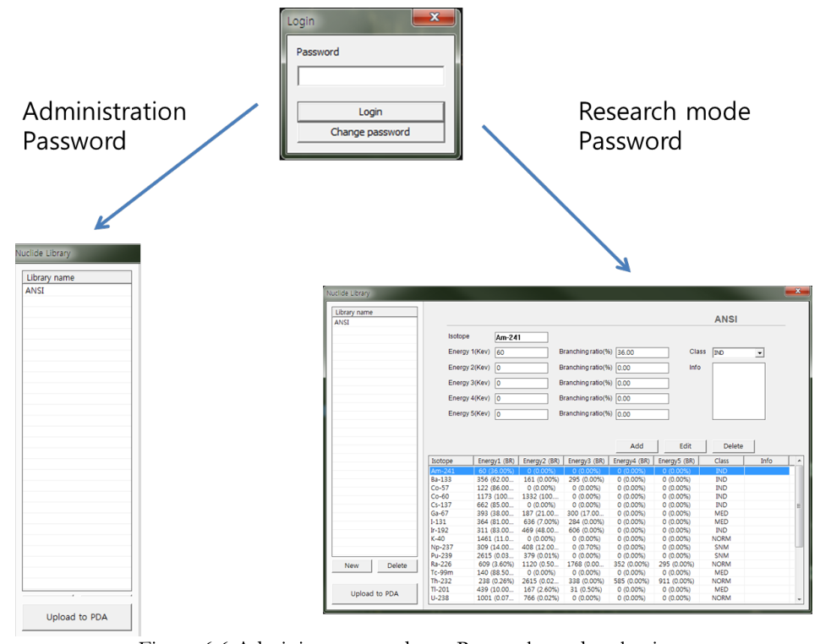Click the Energy4 (BR) column header
Image resolution: width=820 pixels, height=644 pixels.
pyautogui.click(x=631, y=461)
